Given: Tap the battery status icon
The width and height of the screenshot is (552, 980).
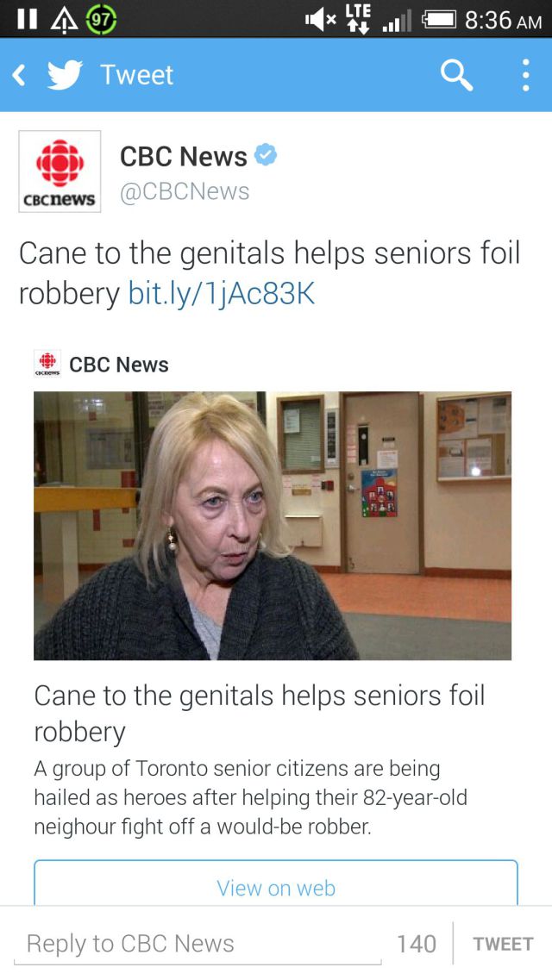Looking at the screenshot, I should pos(440,20).
